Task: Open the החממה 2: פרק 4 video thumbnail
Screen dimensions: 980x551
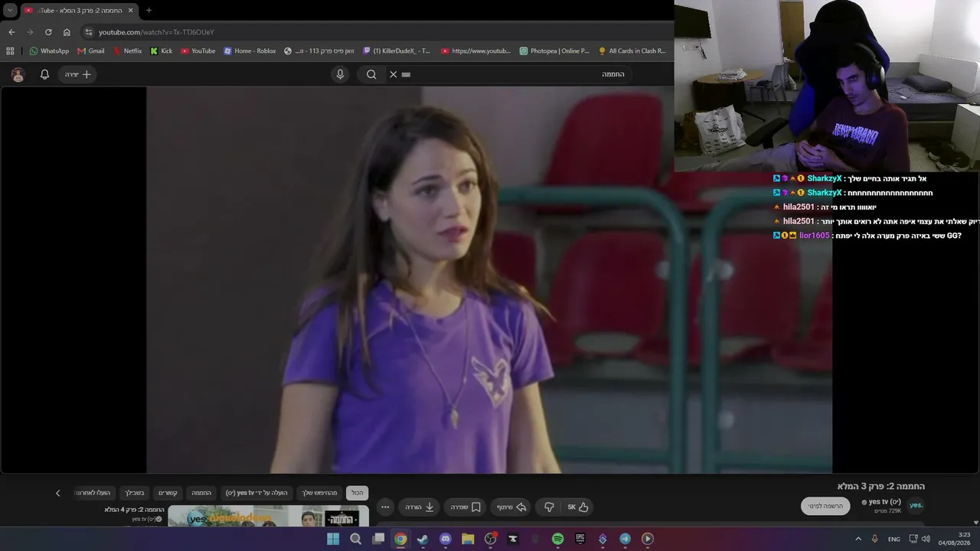Action: click(268, 517)
